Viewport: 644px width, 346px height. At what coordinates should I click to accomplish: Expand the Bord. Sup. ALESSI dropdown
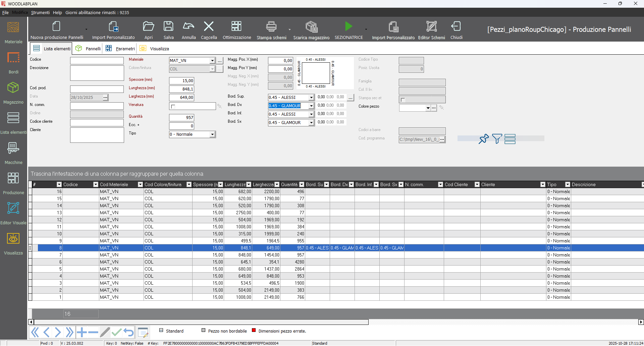coord(311,98)
